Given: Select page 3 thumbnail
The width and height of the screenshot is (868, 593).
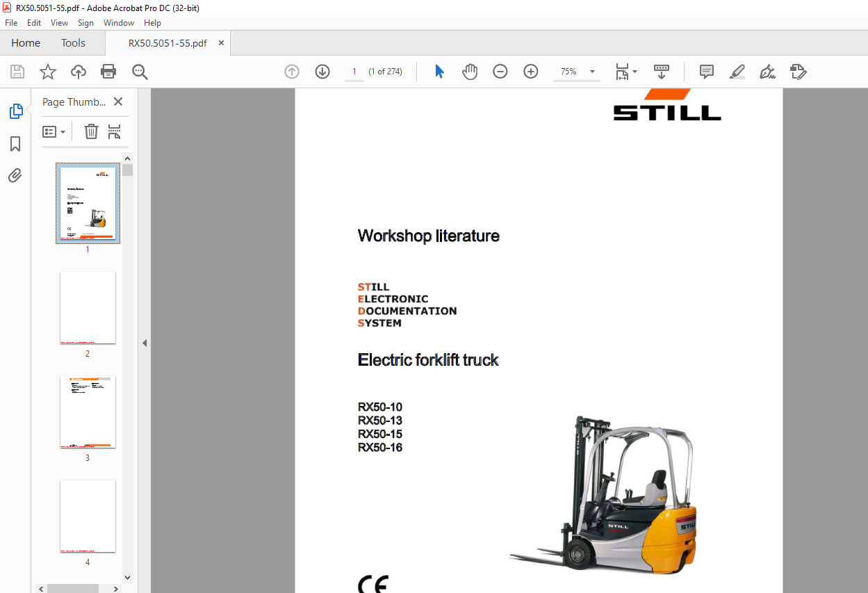Looking at the screenshot, I should 88,412.
